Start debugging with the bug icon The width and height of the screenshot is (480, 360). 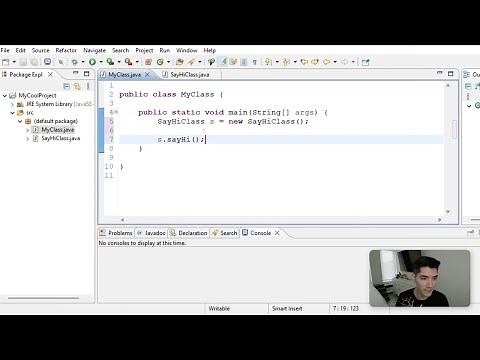(x=75, y=62)
